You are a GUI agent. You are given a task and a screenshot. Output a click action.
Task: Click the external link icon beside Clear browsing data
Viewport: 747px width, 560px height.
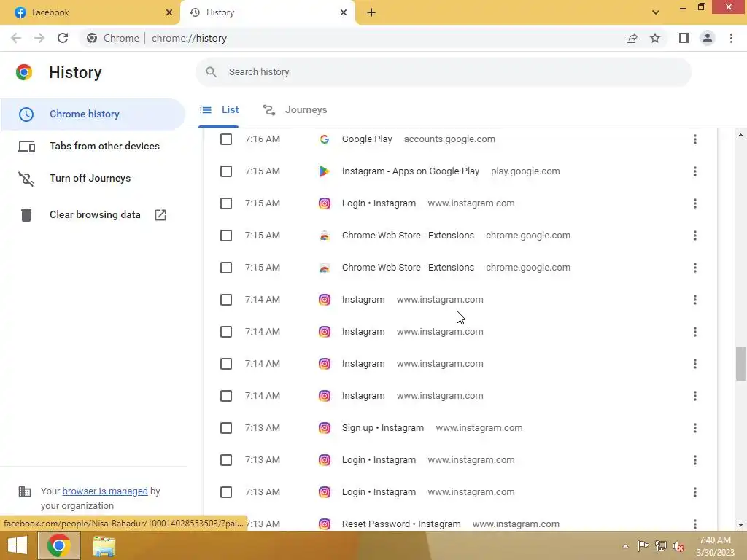[x=160, y=215]
